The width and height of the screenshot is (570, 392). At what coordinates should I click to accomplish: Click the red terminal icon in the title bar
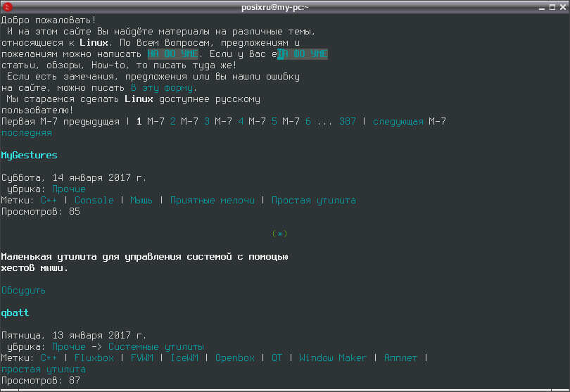point(7,6)
